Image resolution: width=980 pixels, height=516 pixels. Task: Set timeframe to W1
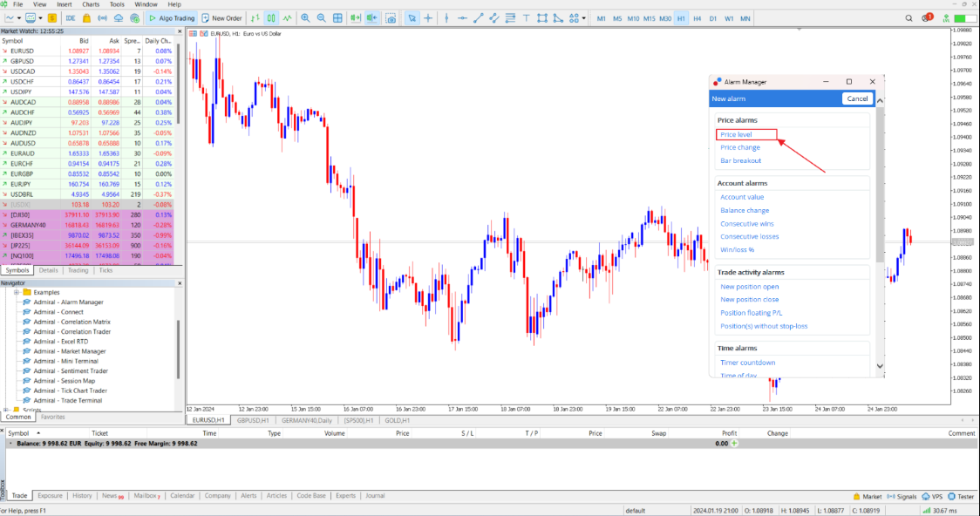[x=729, y=19]
